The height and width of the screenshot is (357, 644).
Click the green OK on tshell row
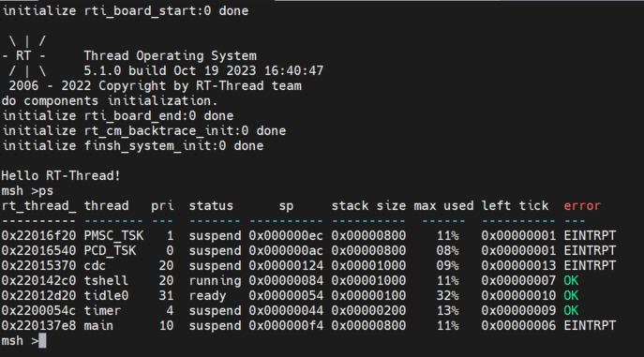[x=571, y=281]
